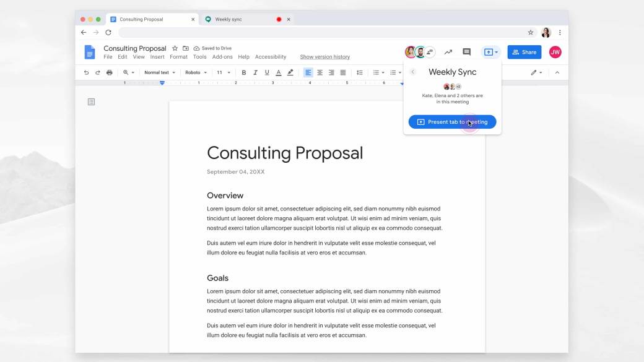Enable center text alignment
The height and width of the screenshot is (362, 644).
pos(320,72)
